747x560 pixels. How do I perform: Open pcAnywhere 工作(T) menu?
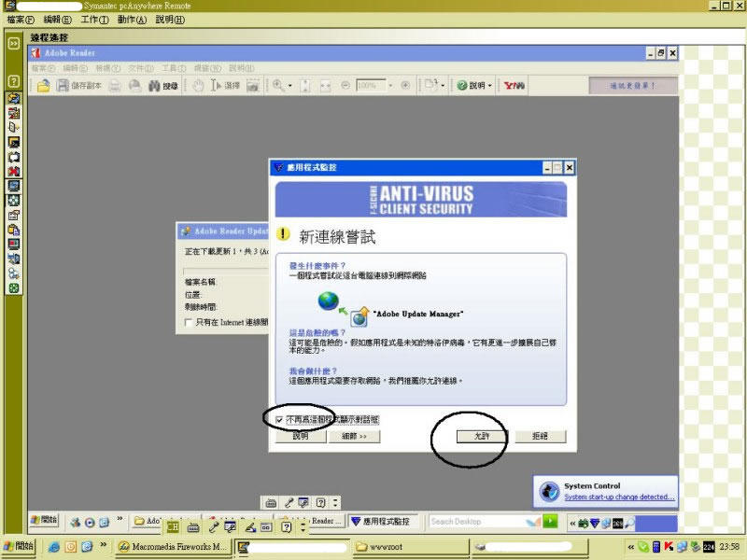point(94,20)
